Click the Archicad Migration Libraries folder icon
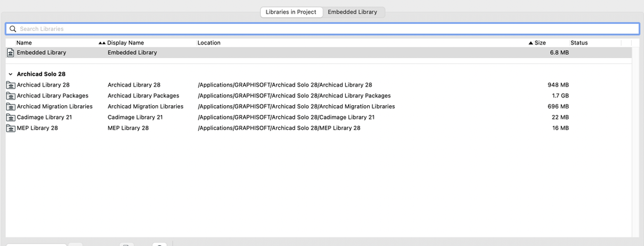The image size is (644, 246). [x=11, y=107]
